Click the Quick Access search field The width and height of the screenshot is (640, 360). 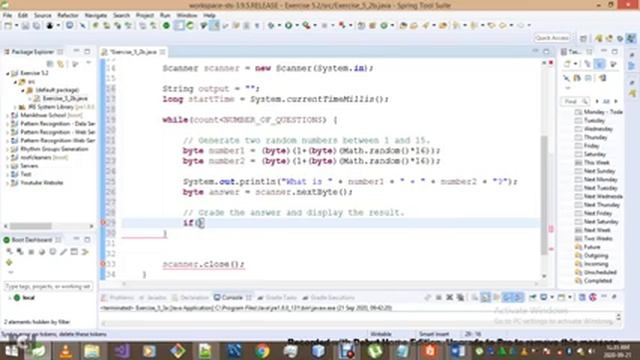[x=552, y=38]
